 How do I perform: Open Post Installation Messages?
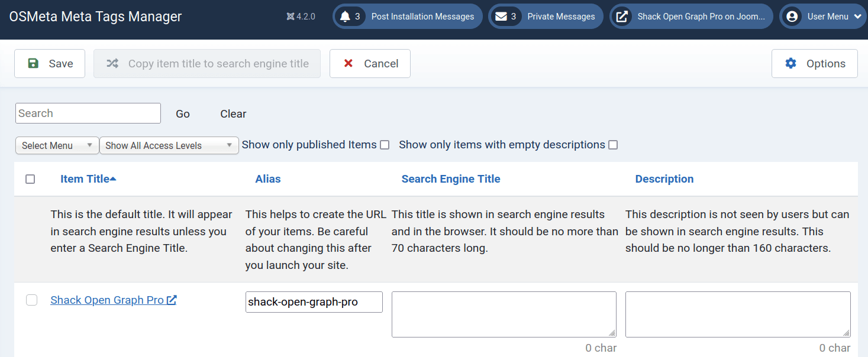click(408, 17)
